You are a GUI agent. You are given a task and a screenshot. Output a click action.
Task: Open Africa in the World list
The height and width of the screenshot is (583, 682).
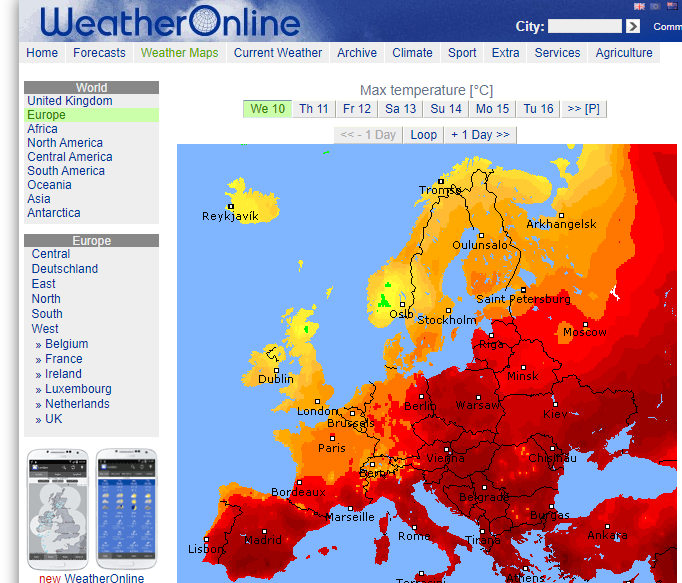pyautogui.click(x=43, y=129)
